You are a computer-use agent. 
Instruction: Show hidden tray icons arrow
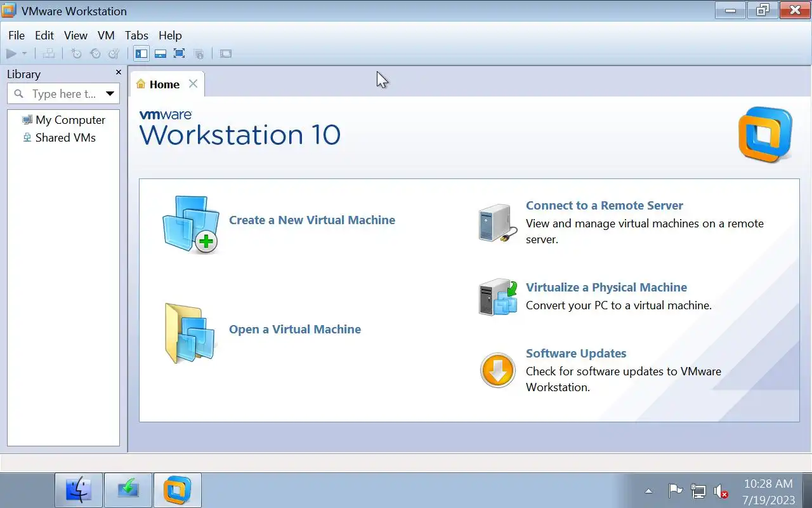(648, 491)
